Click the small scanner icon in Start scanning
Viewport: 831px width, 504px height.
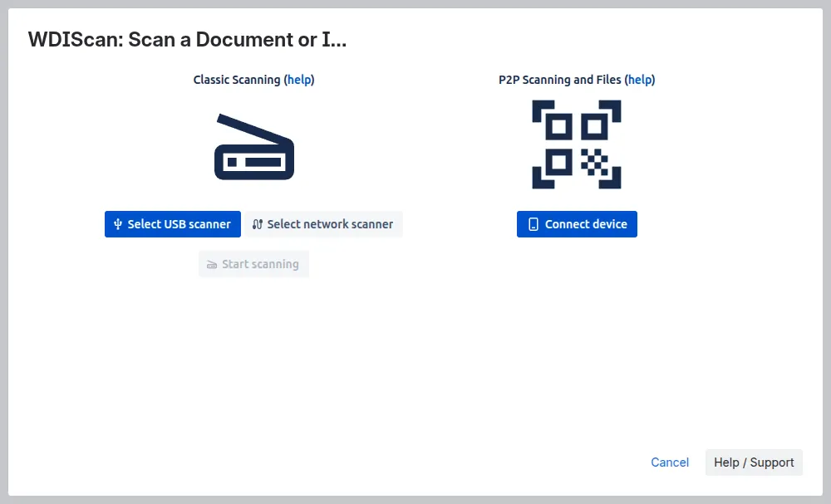tap(212, 265)
